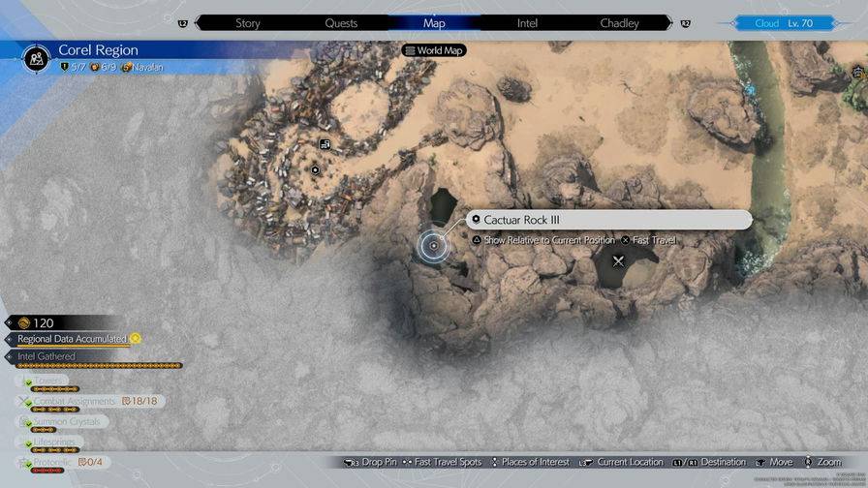The image size is (868, 488).
Task: Click the gold party points coin icon
Action: pos(23,322)
